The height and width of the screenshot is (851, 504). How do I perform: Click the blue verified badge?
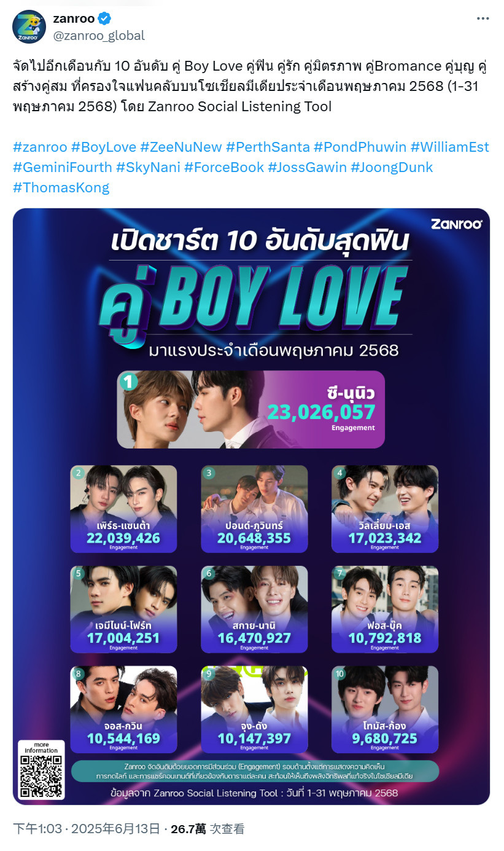tap(105, 19)
